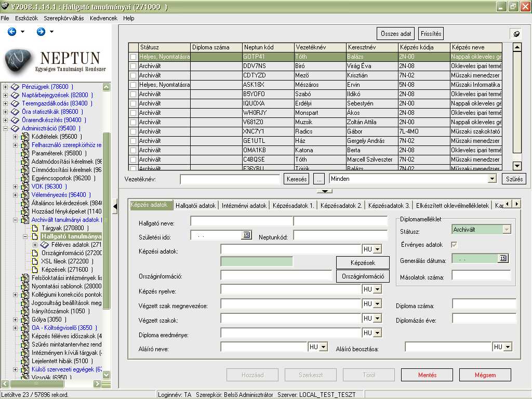The image size is (532, 399).
Task: Click the Összes adat button
Action: pyautogui.click(x=395, y=34)
